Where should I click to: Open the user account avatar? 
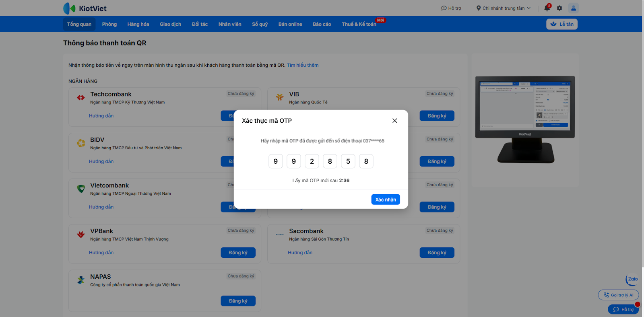[x=574, y=8]
